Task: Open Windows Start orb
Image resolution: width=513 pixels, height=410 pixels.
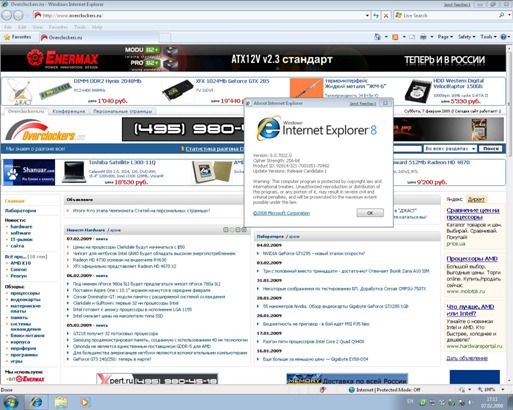Action: 10,402
